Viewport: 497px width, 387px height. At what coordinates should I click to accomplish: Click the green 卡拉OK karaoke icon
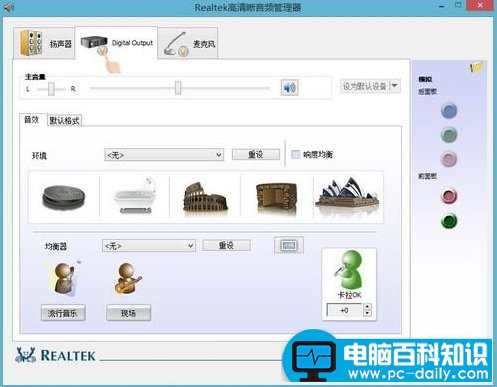[x=349, y=270]
